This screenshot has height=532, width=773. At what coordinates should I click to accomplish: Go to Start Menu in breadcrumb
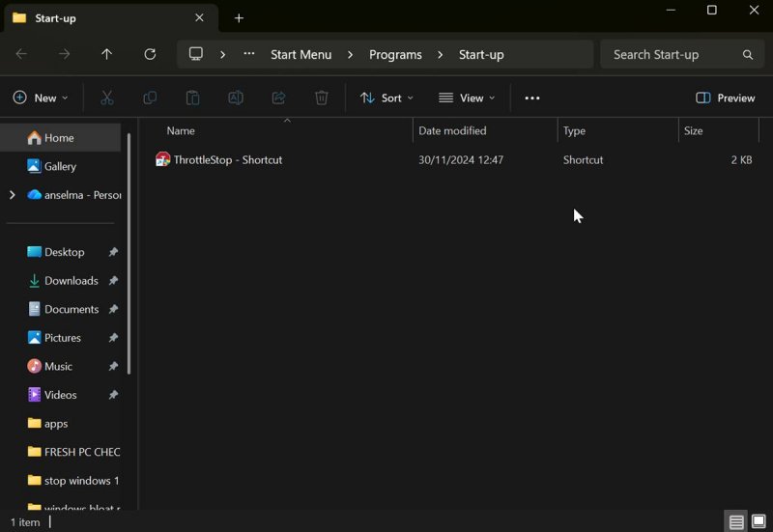point(301,55)
